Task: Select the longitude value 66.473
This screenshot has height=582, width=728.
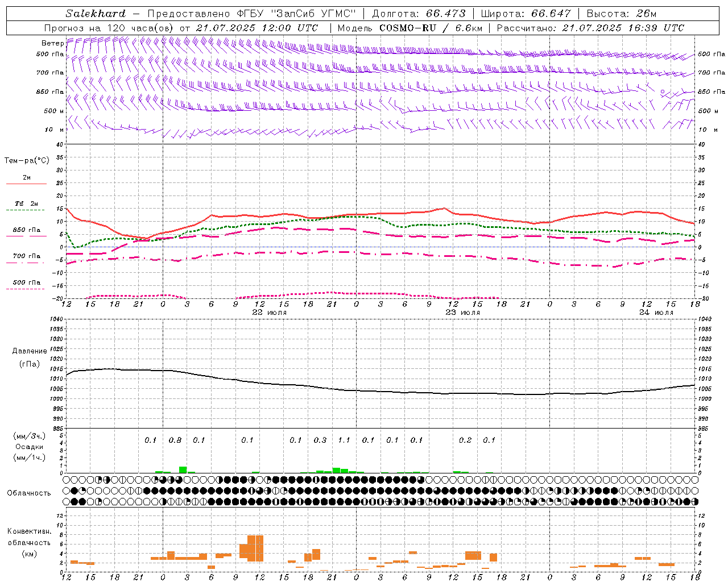Action: point(445,13)
